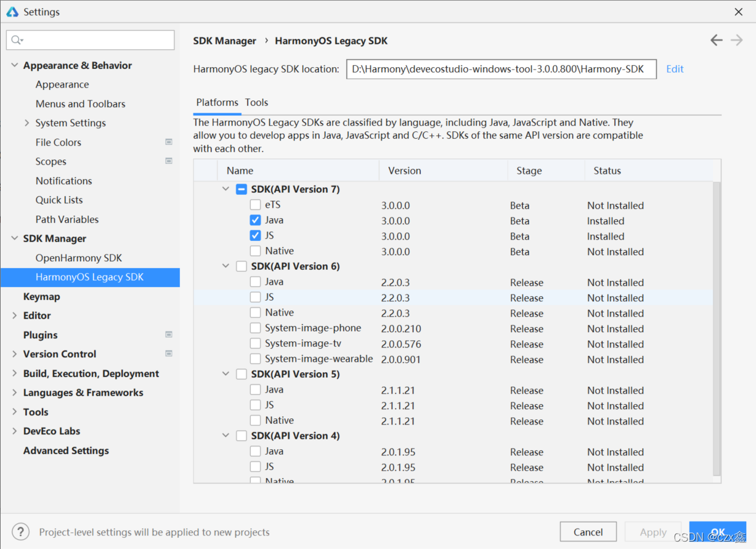Image resolution: width=756 pixels, height=549 pixels.
Task: Collapse the SDK Manager section
Action: click(15, 238)
